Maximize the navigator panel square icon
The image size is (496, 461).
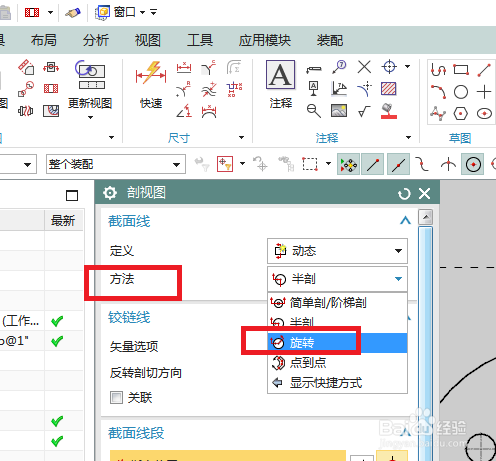pyautogui.click(x=72, y=195)
